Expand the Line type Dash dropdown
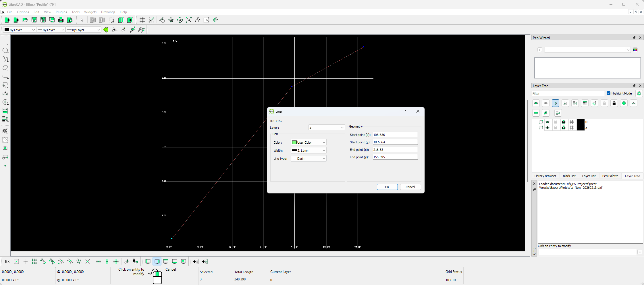Screen dimensions: 644x285 tap(308, 159)
